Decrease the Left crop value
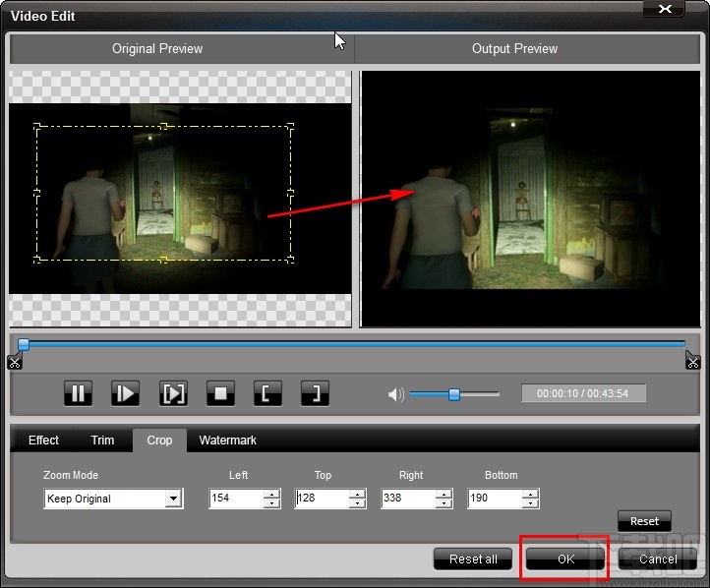The height and width of the screenshot is (588, 710). pos(271,502)
